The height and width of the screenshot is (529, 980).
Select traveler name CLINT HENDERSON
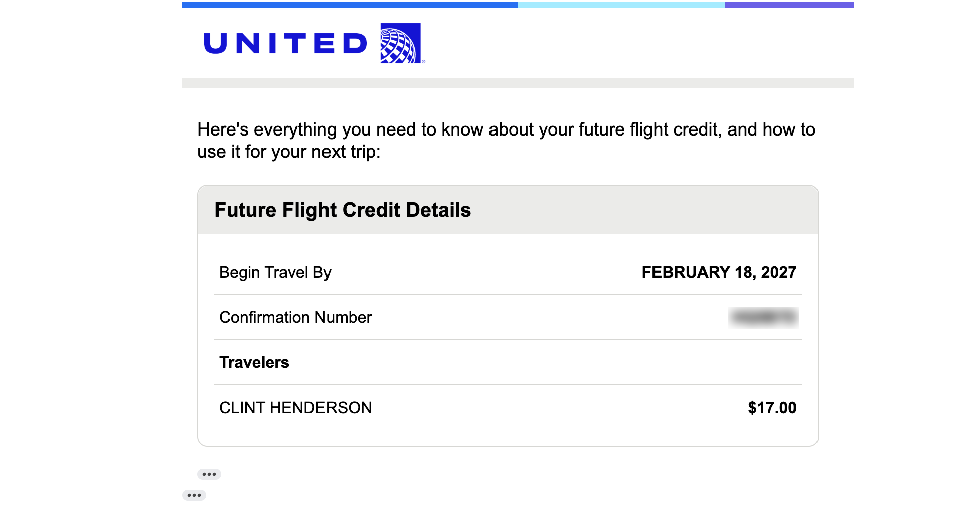click(295, 408)
